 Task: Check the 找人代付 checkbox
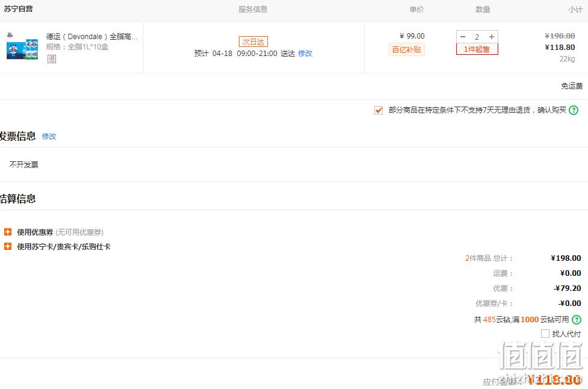tap(545, 334)
